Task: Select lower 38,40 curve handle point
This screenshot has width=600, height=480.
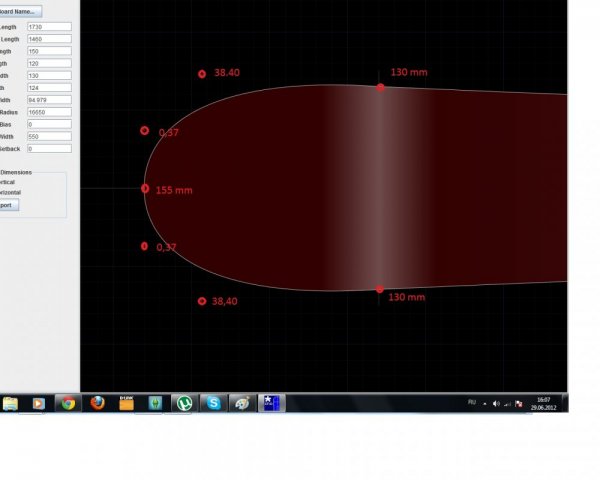Action: 202,301
